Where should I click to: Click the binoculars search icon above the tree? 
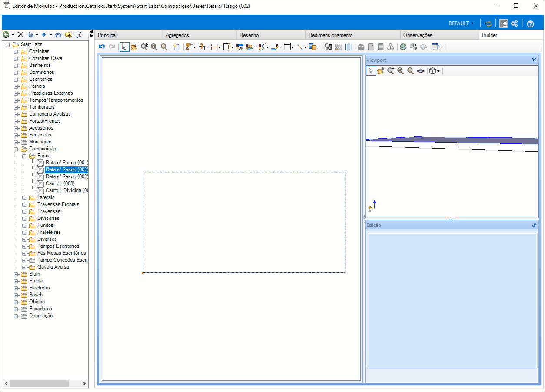(58, 34)
